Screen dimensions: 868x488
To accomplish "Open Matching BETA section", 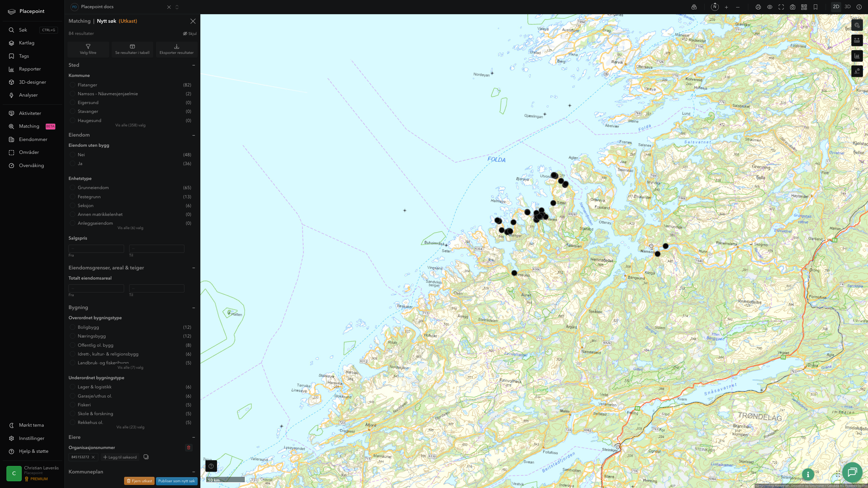I will 33,126.
